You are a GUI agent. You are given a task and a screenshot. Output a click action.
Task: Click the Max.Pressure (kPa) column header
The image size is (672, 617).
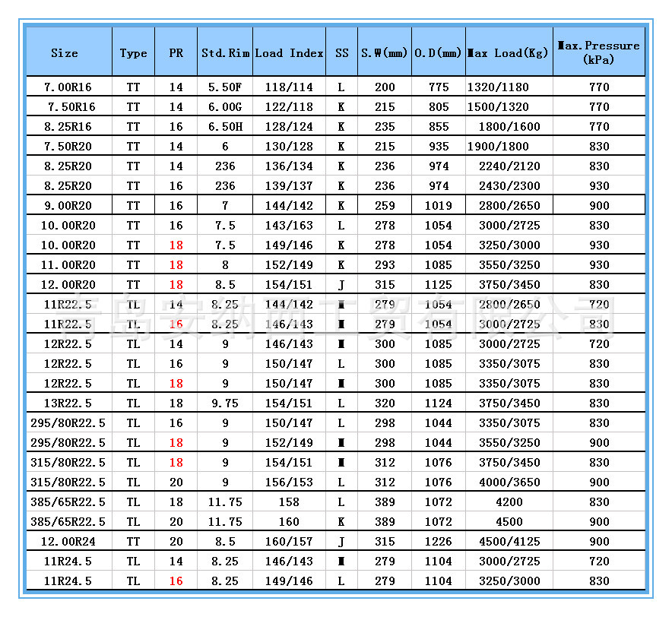pyautogui.click(x=599, y=52)
